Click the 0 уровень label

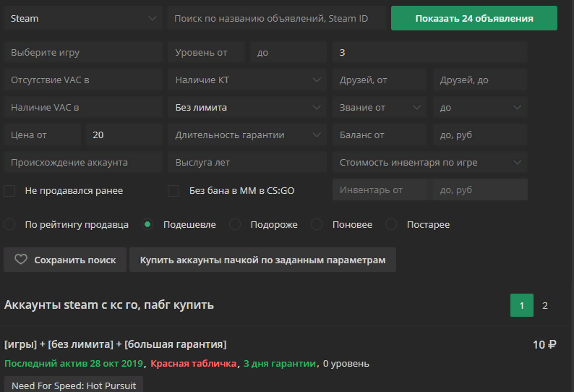[x=346, y=363]
